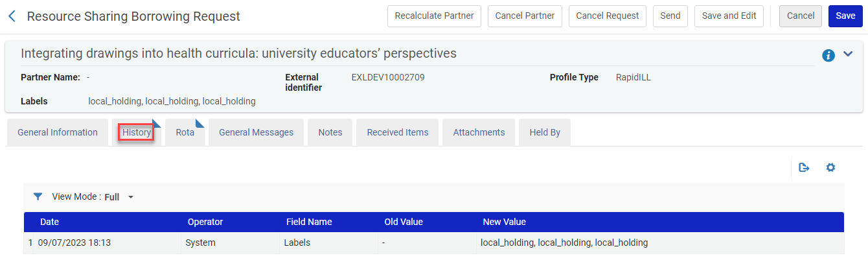Collapse the request summary chevron
This screenshot has width=868, height=273.
click(x=848, y=54)
